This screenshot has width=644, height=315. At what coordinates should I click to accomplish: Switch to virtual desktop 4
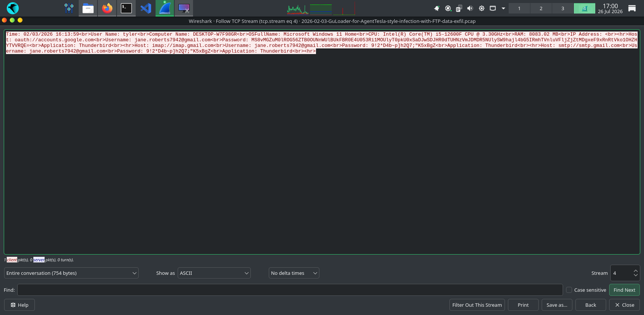click(584, 8)
